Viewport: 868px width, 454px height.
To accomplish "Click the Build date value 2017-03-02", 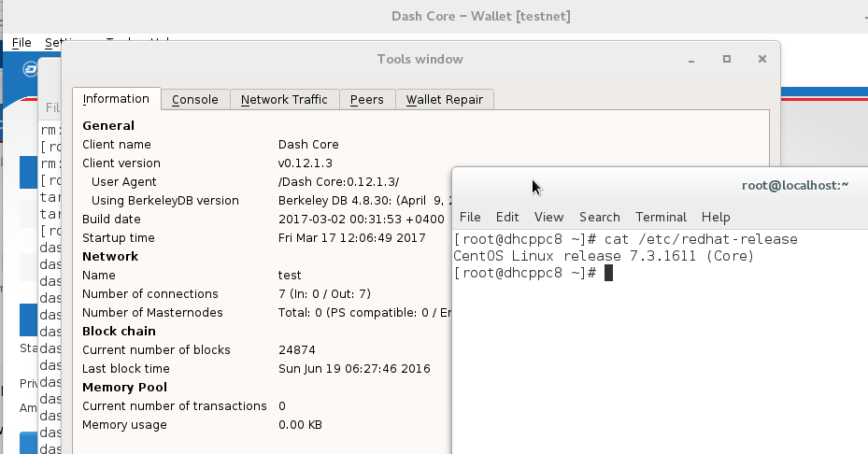I will point(361,220).
